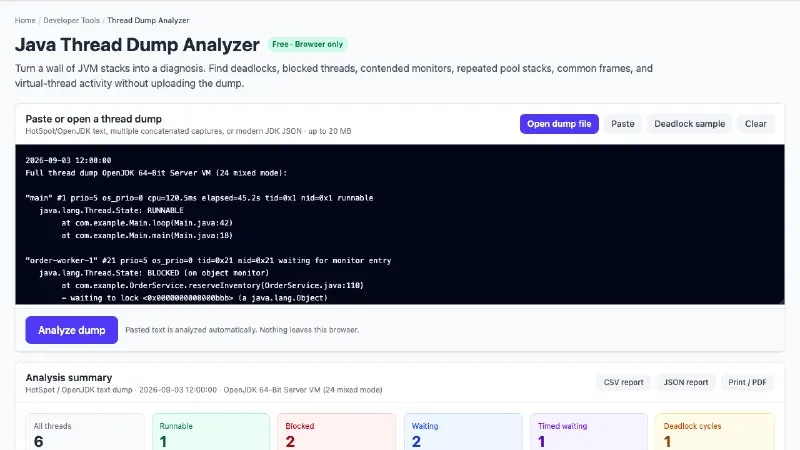Select the All threads summary card

pos(85,432)
